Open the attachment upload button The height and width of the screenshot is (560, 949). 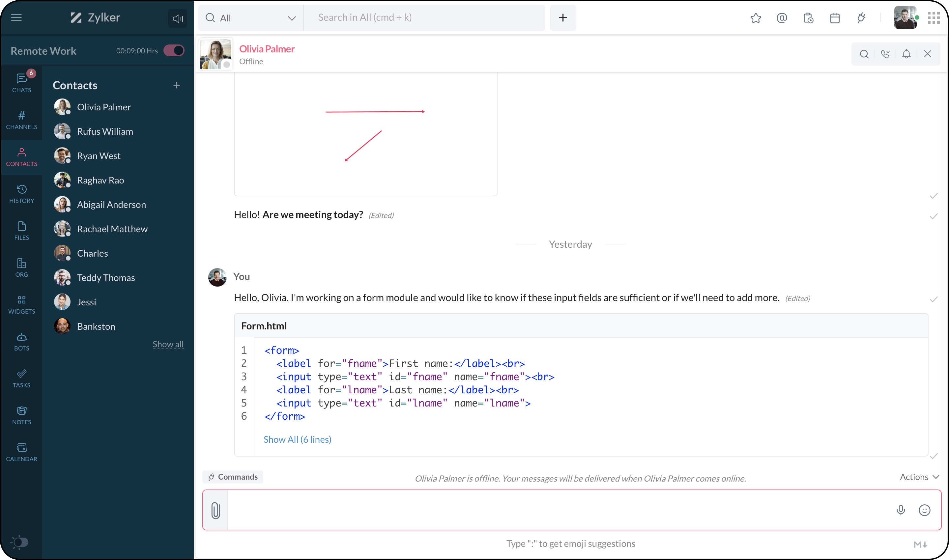[x=216, y=511]
